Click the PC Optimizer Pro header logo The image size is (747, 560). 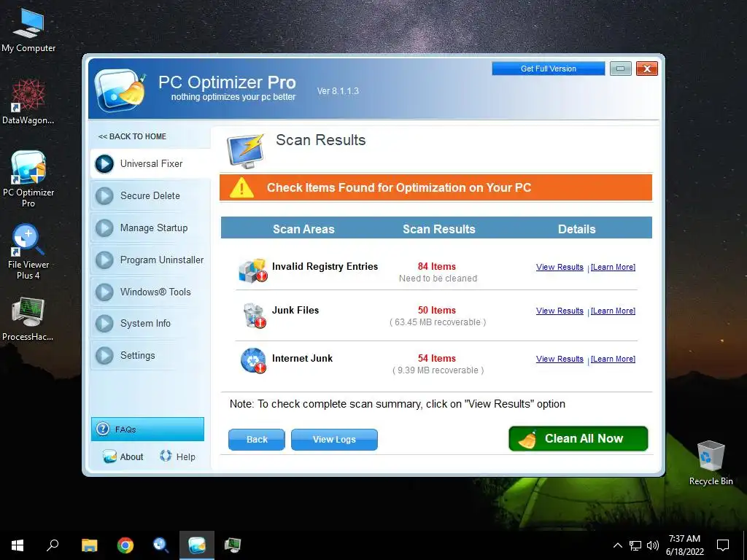(x=120, y=90)
